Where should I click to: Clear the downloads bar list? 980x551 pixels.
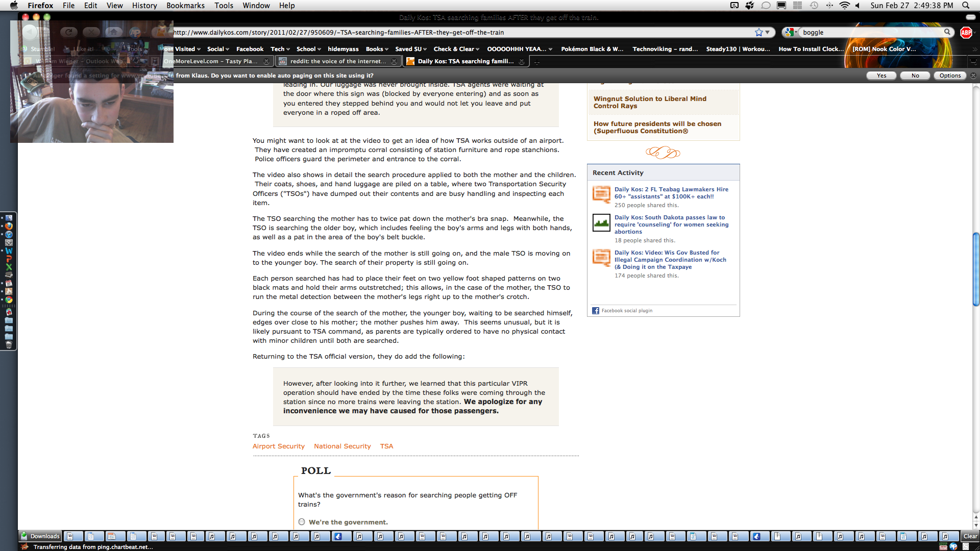pyautogui.click(x=970, y=536)
